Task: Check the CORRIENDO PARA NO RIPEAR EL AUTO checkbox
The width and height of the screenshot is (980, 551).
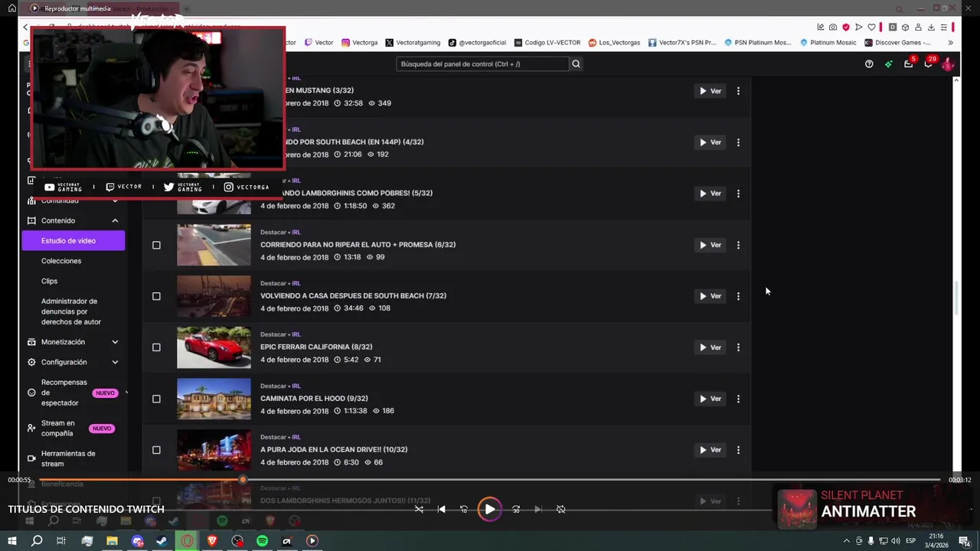Action: coord(156,245)
